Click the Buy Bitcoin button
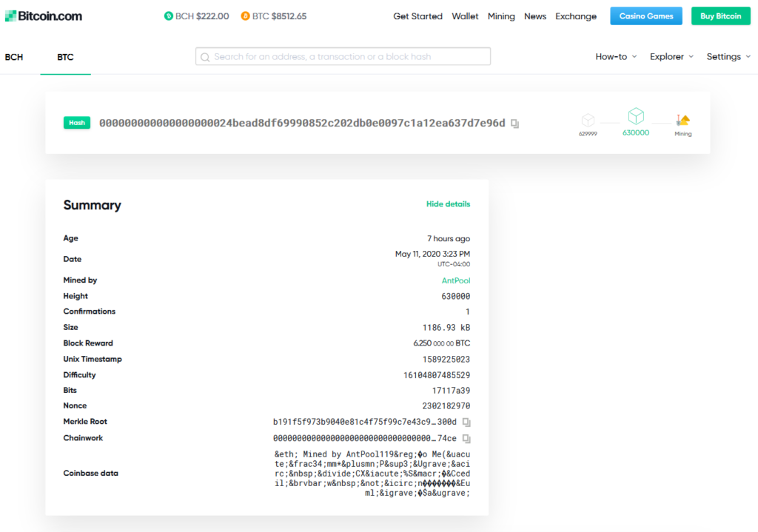The height and width of the screenshot is (532, 758). [x=720, y=16]
